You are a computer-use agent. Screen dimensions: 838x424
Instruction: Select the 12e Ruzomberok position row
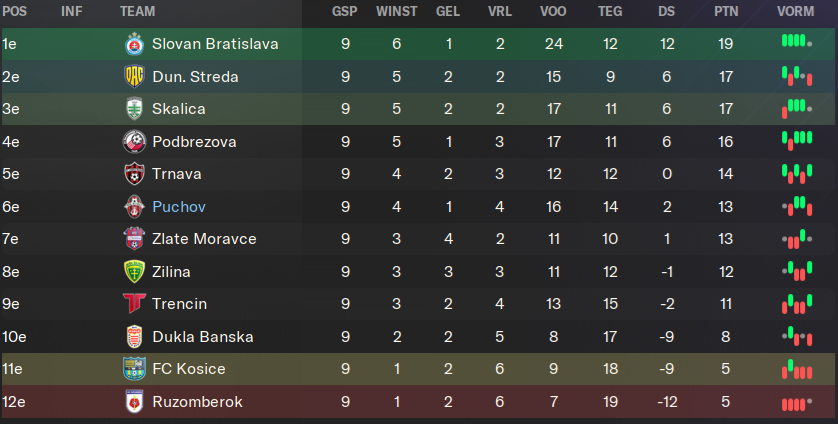tap(418, 402)
